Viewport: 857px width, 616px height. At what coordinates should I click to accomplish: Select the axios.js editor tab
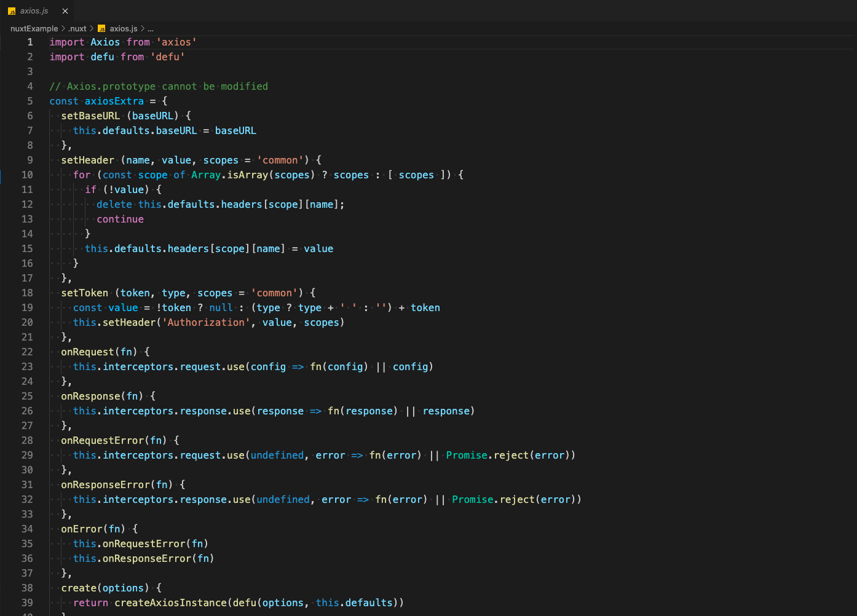(34, 11)
